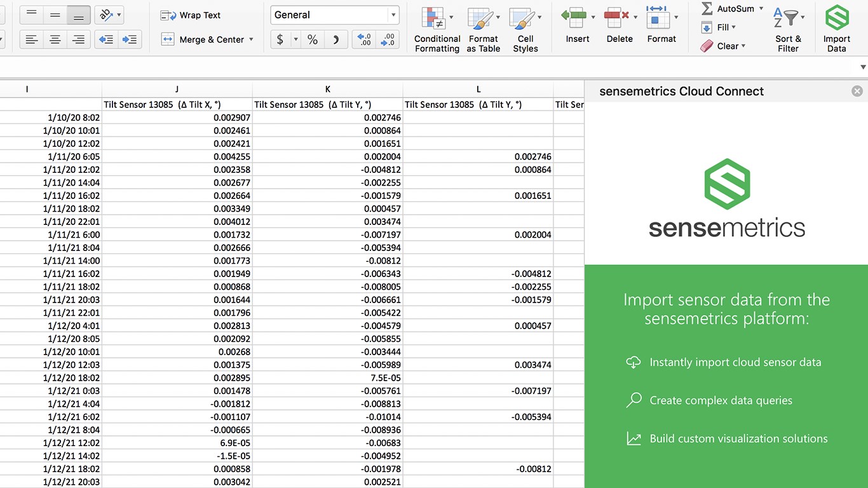The width and height of the screenshot is (868, 488).
Task: Open the General number format combo box
Action: (335, 15)
